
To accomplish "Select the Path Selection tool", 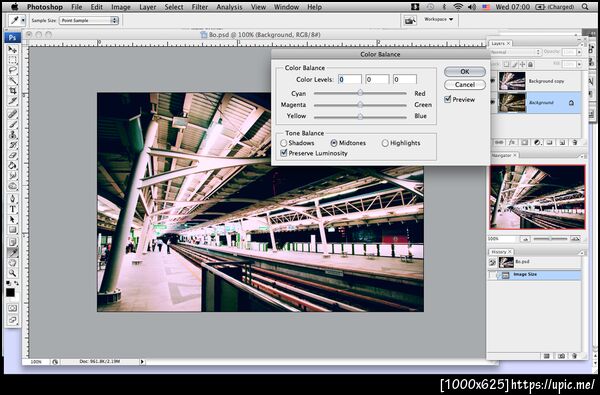I will coord(13,220).
